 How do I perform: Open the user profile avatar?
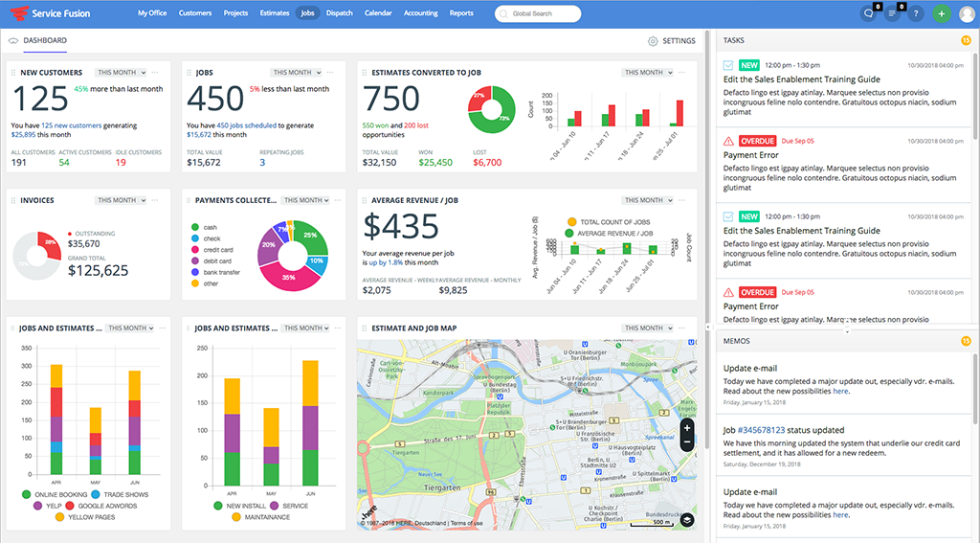pyautogui.click(x=967, y=13)
